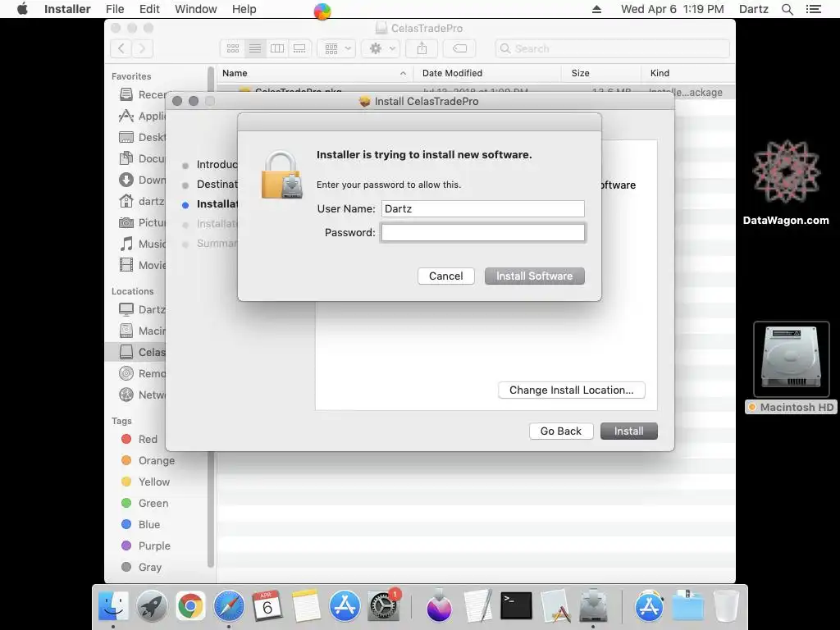Open Safari from the Dock
This screenshot has height=630, width=840.
230,606
